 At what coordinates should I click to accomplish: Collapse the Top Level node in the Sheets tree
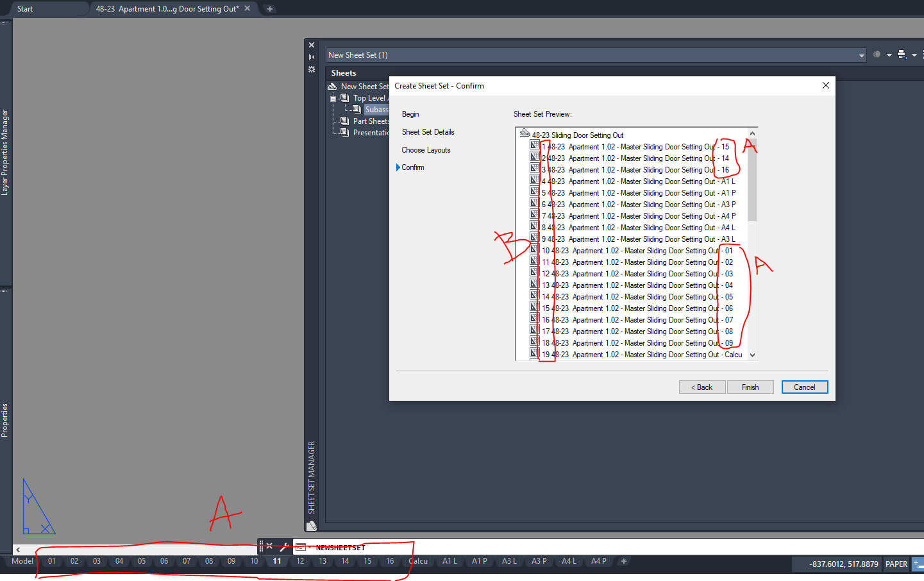(x=333, y=97)
